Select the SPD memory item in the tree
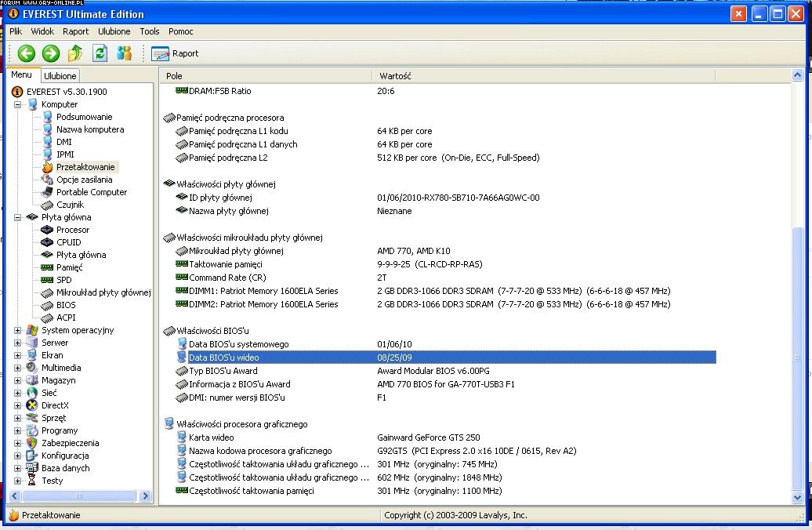The image size is (812, 530). coord(64,280)
